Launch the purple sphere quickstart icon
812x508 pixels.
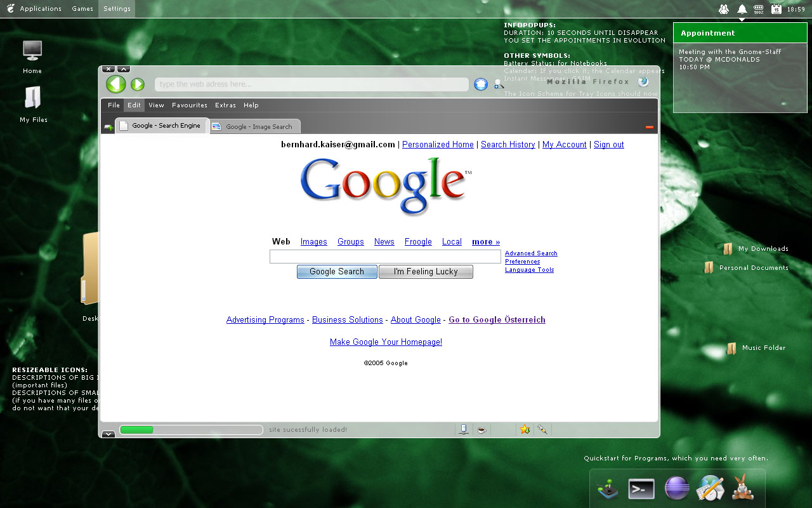click(x=677, y=488)
